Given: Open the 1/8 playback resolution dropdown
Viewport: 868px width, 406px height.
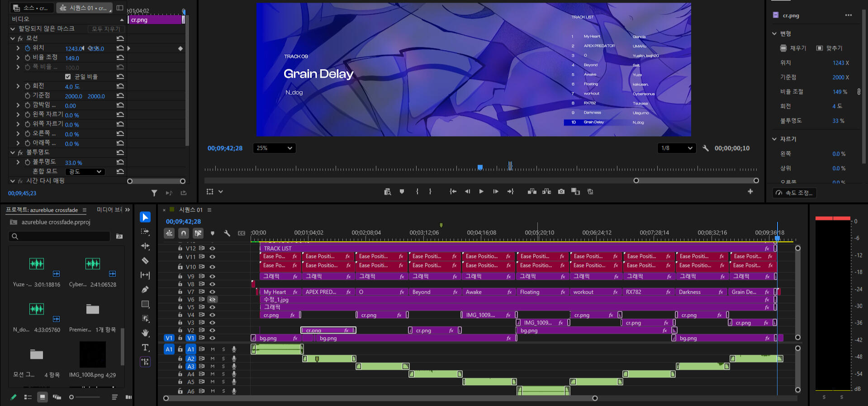Looking at the screenshot, I should tap(677, 148).
